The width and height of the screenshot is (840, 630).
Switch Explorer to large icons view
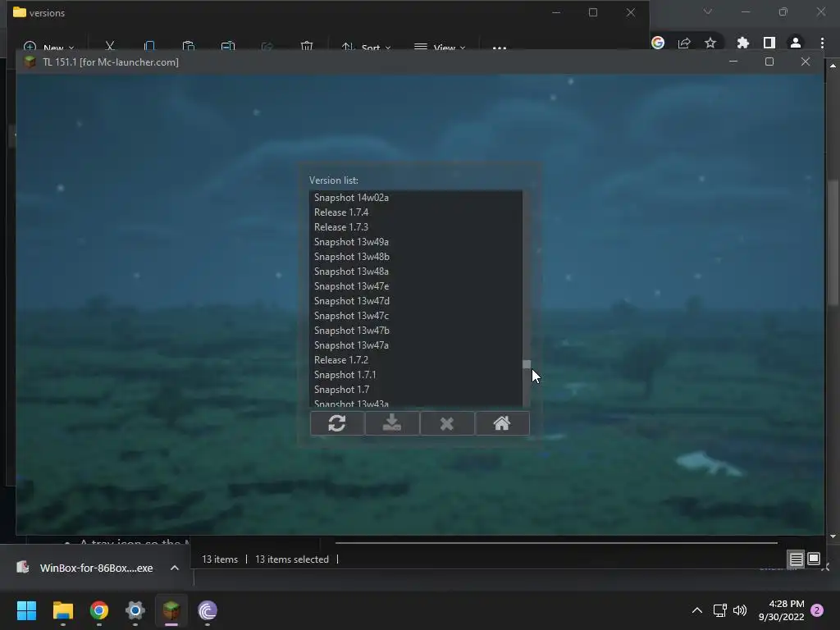pyautogui.click(x=814, y=559)
